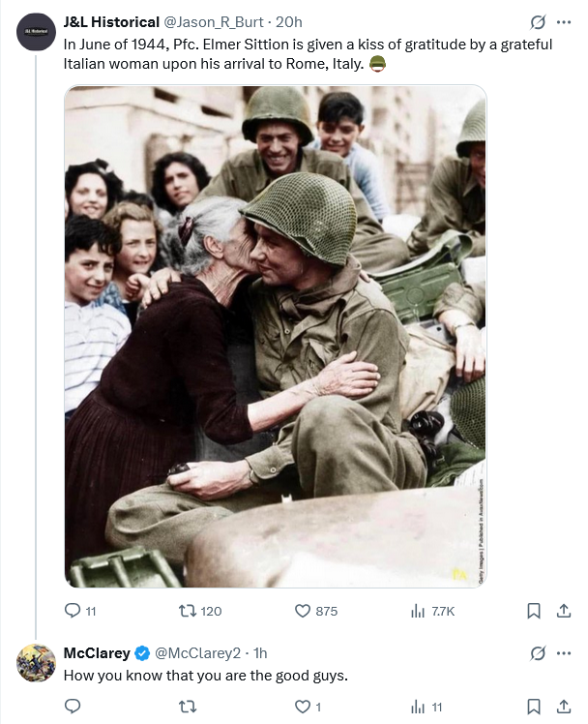The image size is (588, 724).
Task: Open the more options menu on J&L Historical post
Action: coord(563,22)
